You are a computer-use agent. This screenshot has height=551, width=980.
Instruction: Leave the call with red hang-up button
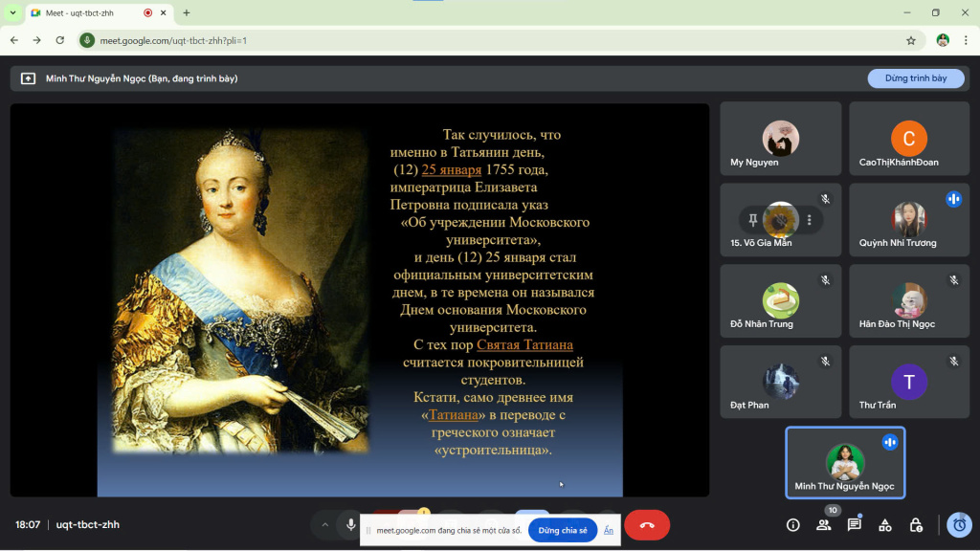pyautogui.click(x=647, y=525)
